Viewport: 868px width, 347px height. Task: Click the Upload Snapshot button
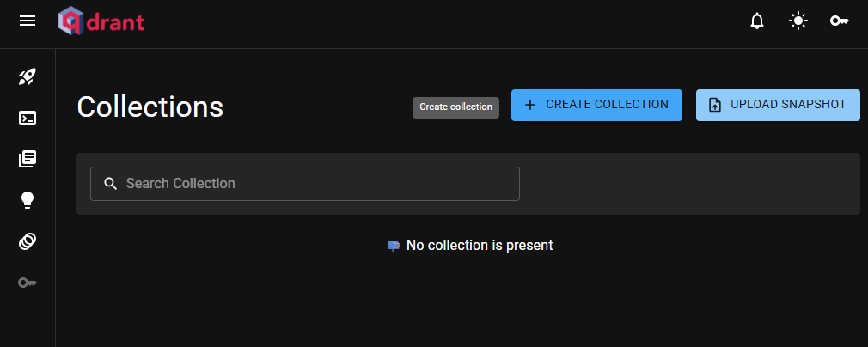[778, 105]
